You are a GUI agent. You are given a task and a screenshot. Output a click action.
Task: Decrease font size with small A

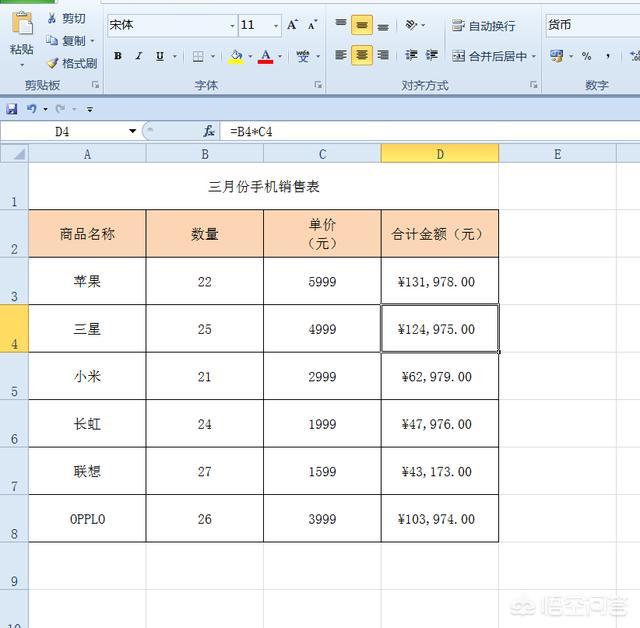point(313,25)
